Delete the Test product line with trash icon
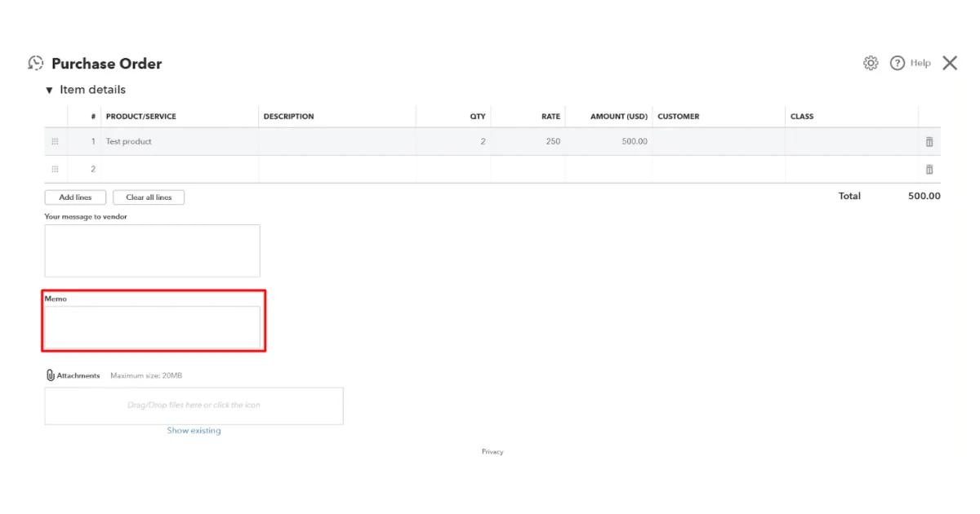The image size is (980, 514). coord(929,141)
